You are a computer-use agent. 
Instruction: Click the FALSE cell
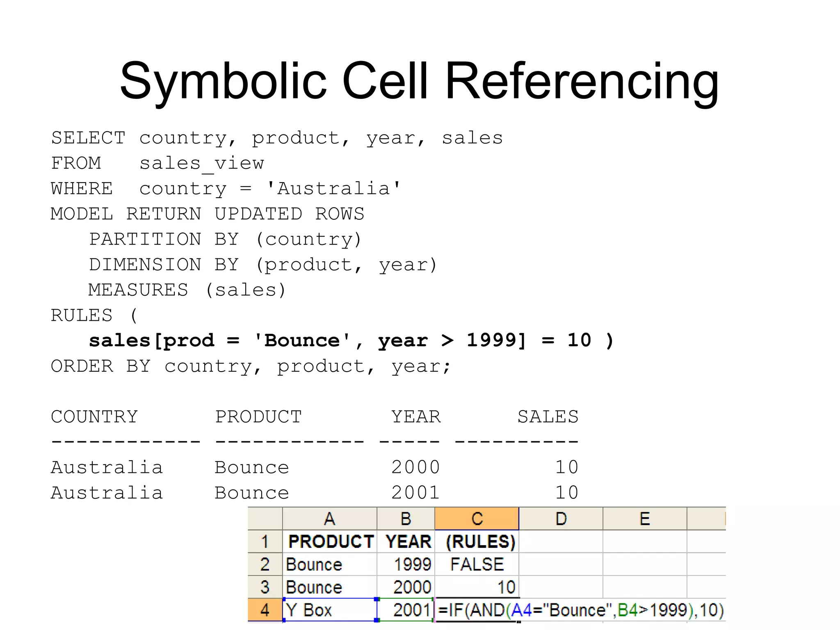point(477,564)
